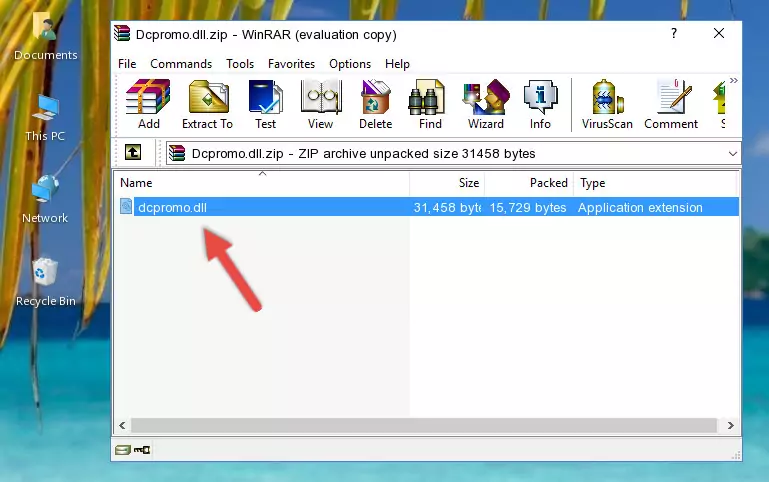
Task: Open the View file tool
Action: (321, 104)
